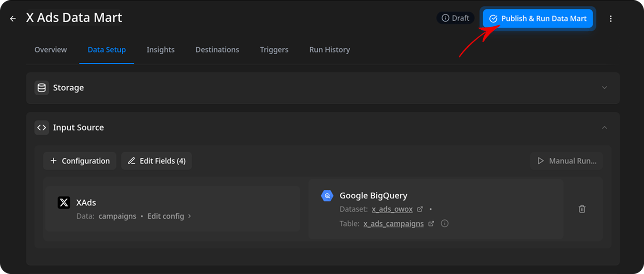The height and width of the screenshot is (274, 644).
Task: Open the Triggers tab
Action: [274, 50]
